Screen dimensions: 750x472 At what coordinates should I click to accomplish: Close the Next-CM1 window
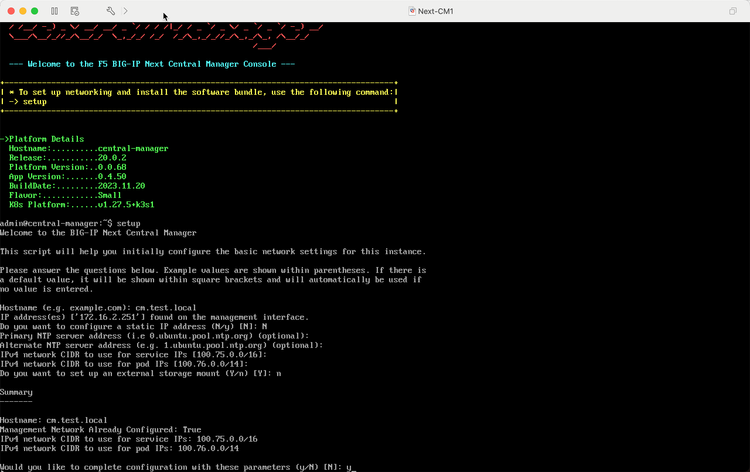[x=11, y=11]
